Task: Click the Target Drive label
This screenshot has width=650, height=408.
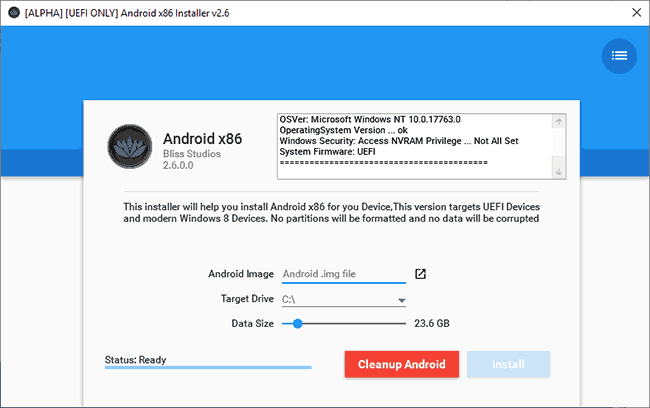Action: (x=247, y=299)
